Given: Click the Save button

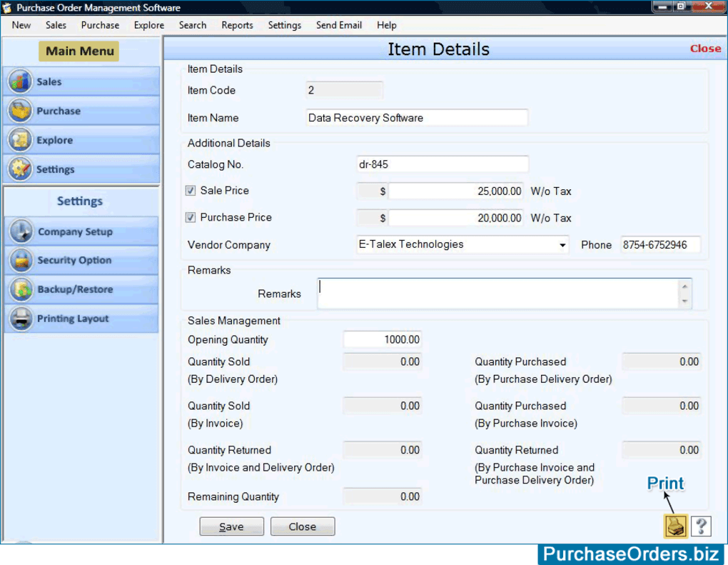Looking at the screenshot, I should pos(231,526).
